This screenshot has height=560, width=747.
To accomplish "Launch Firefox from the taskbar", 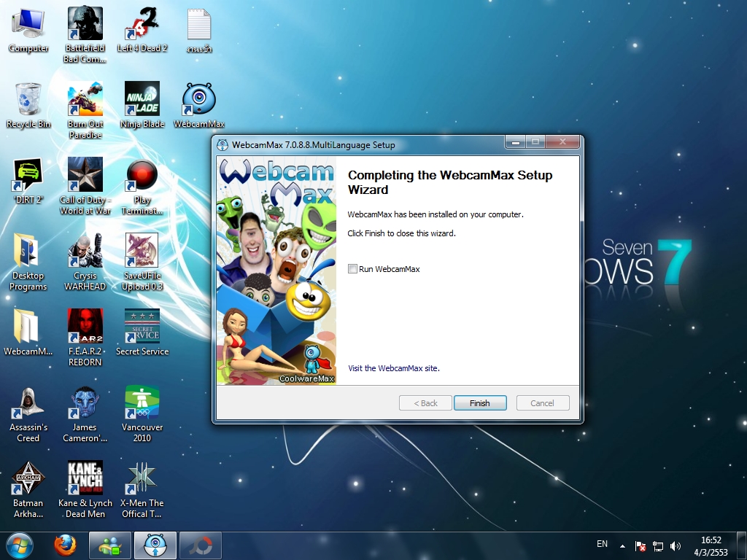I will [x=65, y=545].
